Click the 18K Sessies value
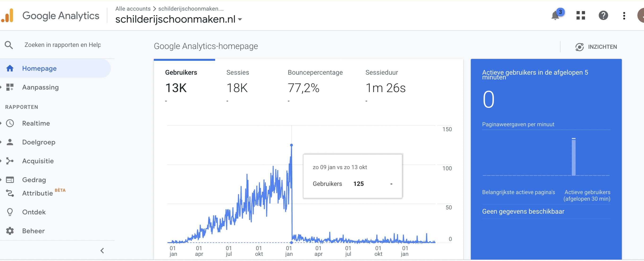This screenshot has height=261, width=644. pyautogui.click(x=237, y=88)
